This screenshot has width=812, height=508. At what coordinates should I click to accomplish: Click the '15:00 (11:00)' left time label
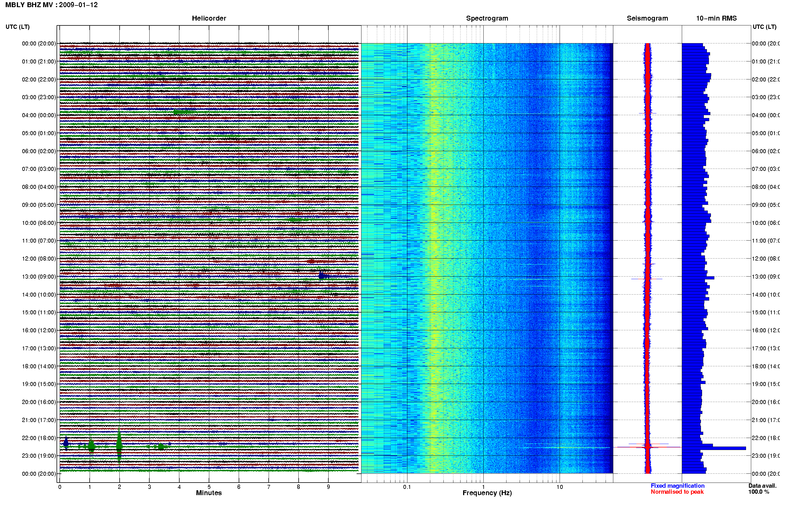(39, 312)
